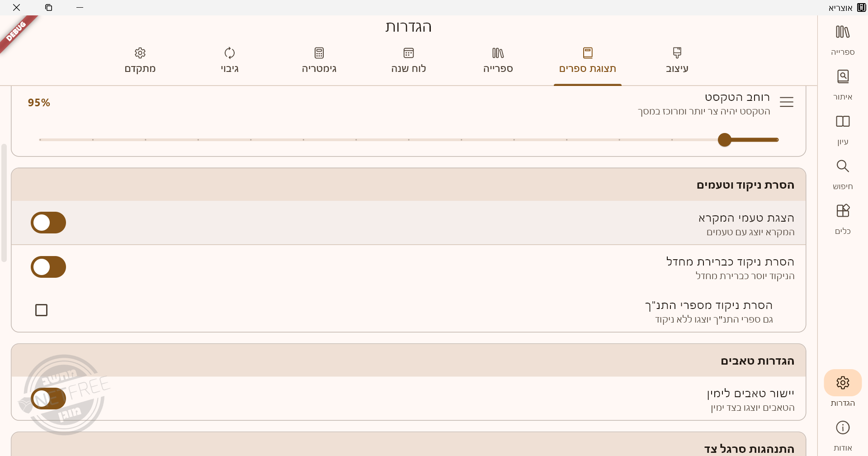Click the רוחב הטקסט lines icon
This screenshot has height=456, width=868.
[x=786, y=102]
